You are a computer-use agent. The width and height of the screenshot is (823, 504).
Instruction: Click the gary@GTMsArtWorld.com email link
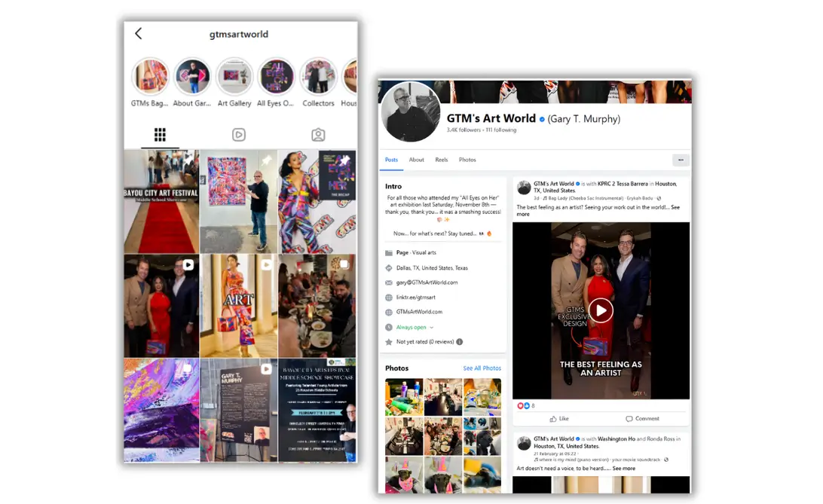(x=427, y=283)
